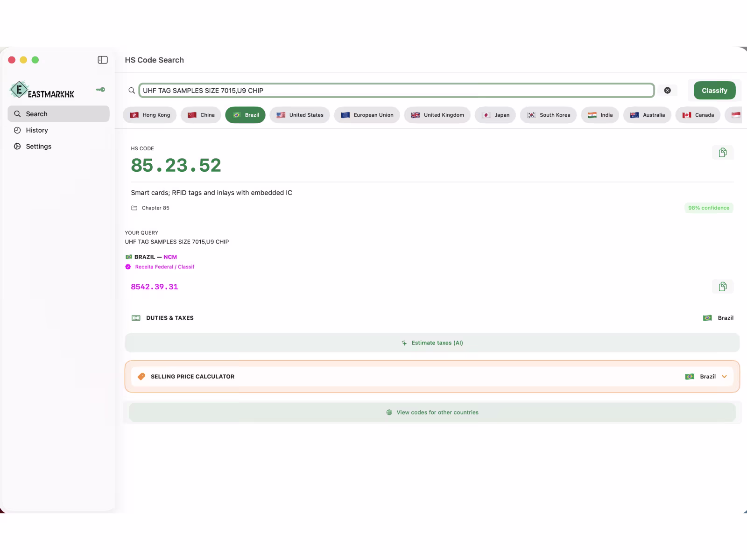Select the United Kingdom country chip

(437, 115)
